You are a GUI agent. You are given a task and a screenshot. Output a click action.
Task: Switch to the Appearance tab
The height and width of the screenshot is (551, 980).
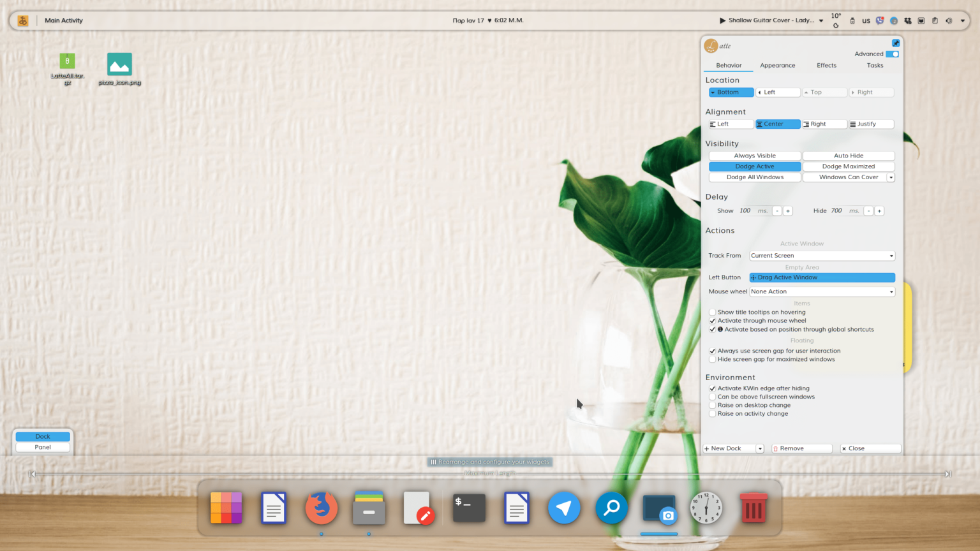778,65
